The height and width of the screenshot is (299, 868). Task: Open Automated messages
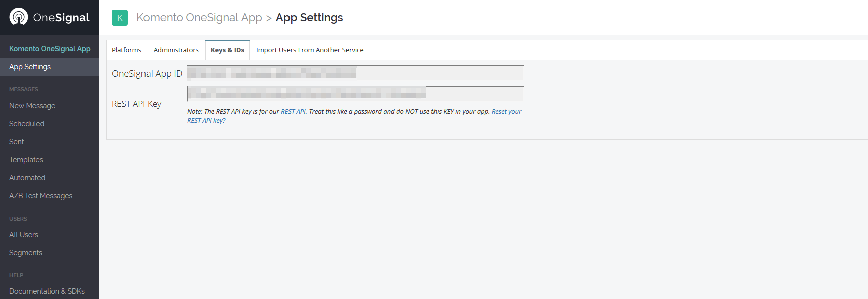coord(27,178)
